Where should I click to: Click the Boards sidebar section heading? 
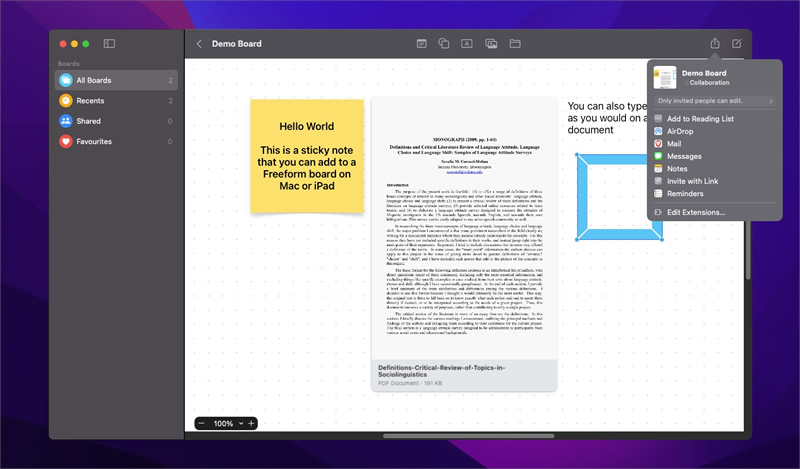[68, 64]
